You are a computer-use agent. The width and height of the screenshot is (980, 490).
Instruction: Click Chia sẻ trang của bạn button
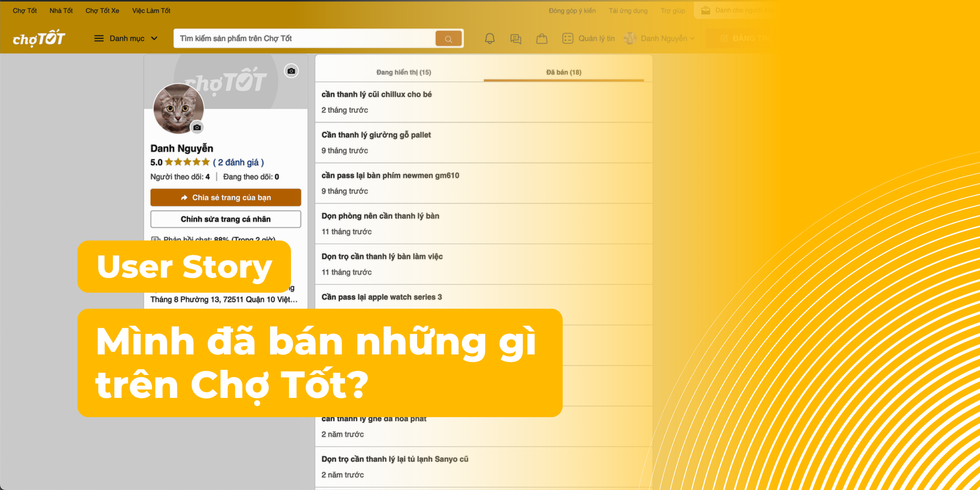225,197
